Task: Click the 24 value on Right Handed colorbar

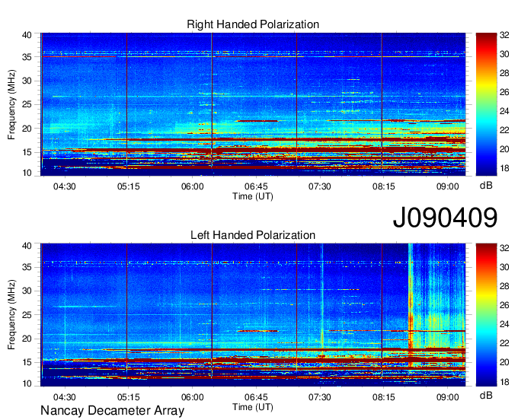Action: pyautogui.click(x=504, y=112)
